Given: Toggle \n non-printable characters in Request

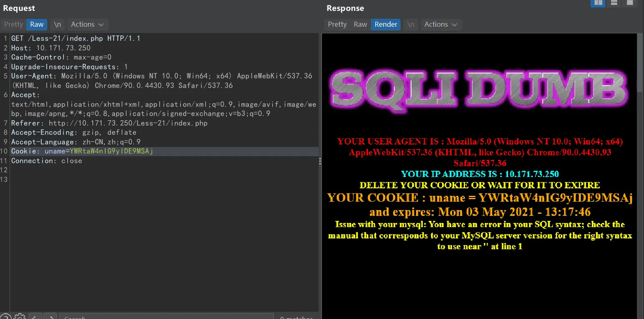Looking at the screenshot, I should click(x=57, y=24).
